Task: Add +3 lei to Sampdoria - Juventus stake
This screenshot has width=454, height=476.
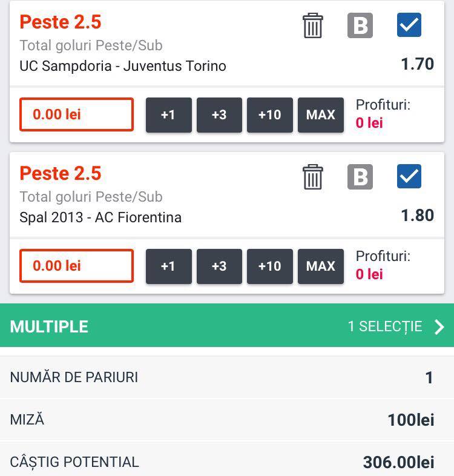Action: 219,115
